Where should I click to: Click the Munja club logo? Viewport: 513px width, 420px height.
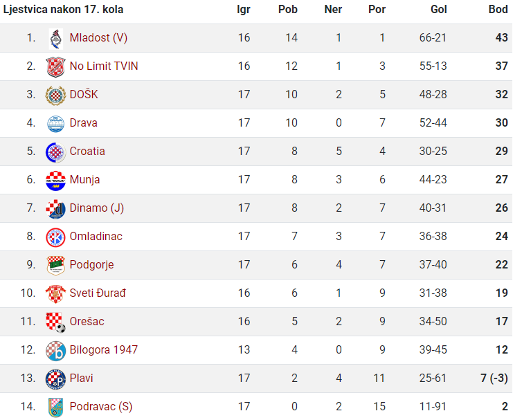pyautogui.click(x=55, y=181)
